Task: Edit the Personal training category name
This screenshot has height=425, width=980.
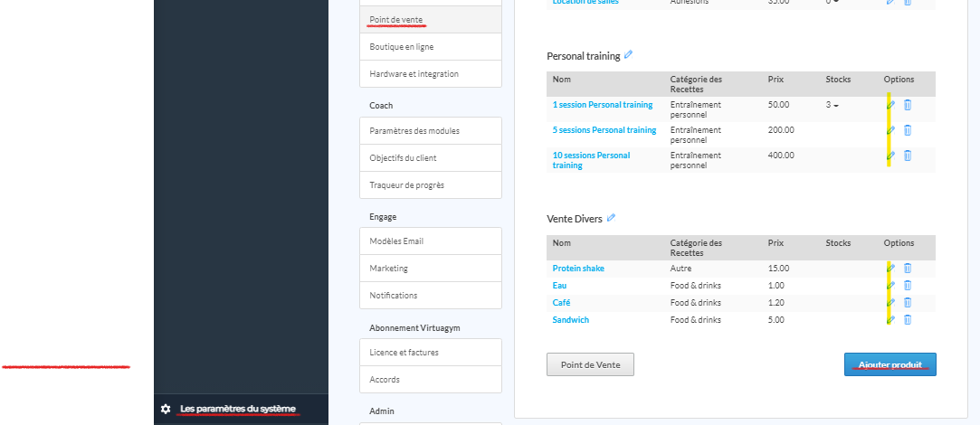Action: tap(628, 55)
